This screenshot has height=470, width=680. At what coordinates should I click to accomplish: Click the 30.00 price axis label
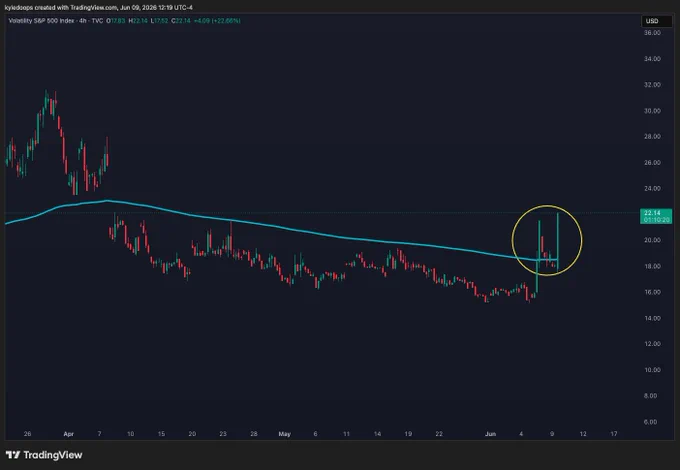click(652, 111)
